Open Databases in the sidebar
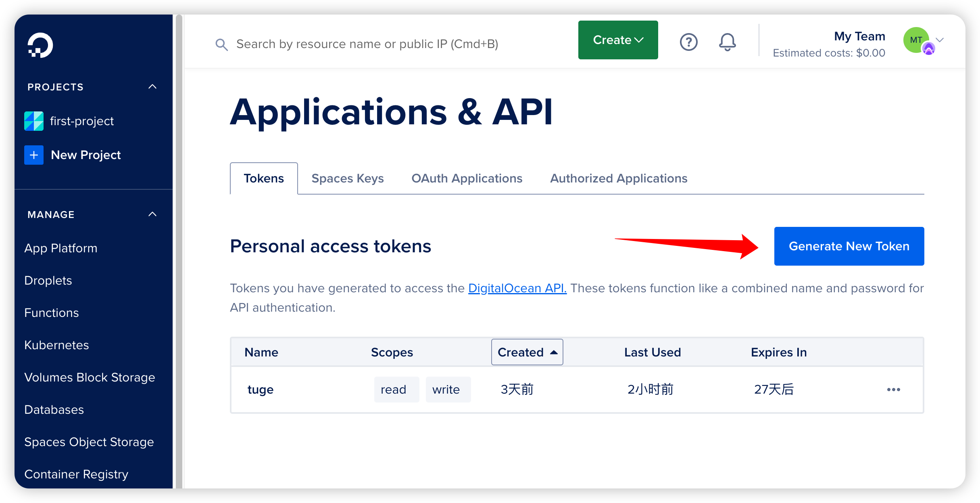Viewport: 980px width, 503px height. pos(54,410)
